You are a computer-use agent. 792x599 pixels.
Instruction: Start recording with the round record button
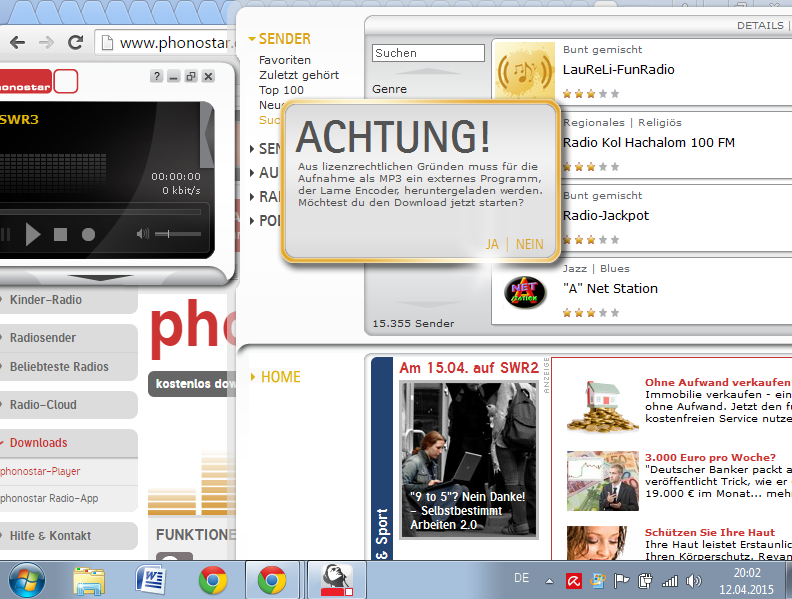[x=88, y=234]
